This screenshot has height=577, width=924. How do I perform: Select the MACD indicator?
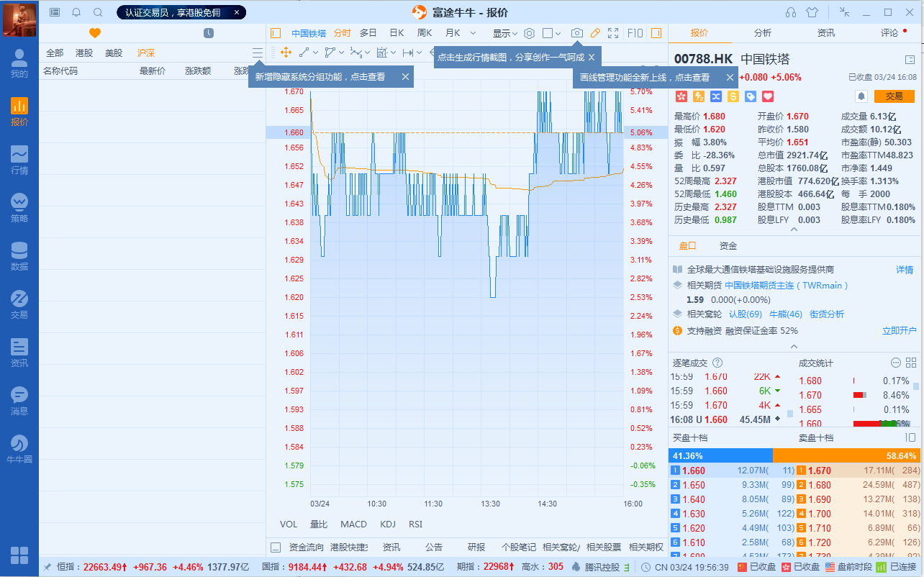tap(353, 524)
